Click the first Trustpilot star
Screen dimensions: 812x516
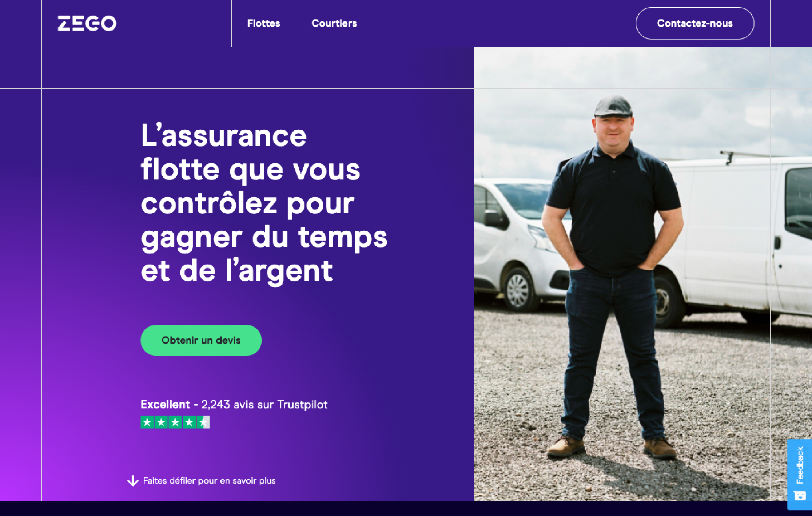[x=147, y=422]
